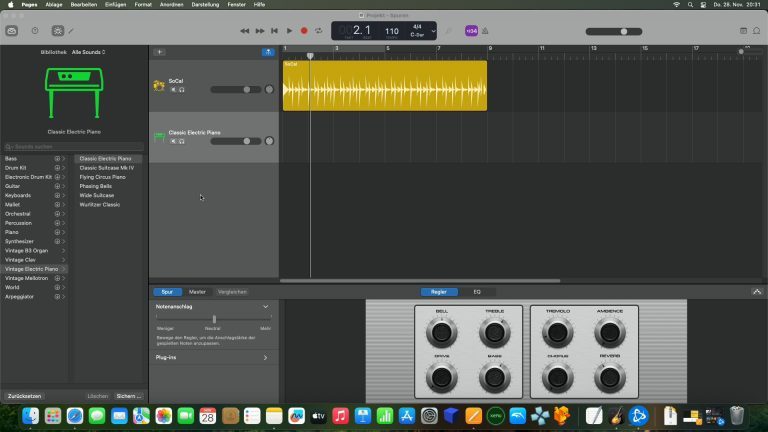Click the Vergleichen button
Viewport: 768px width, 432px height.
click(x=232, y=292)
